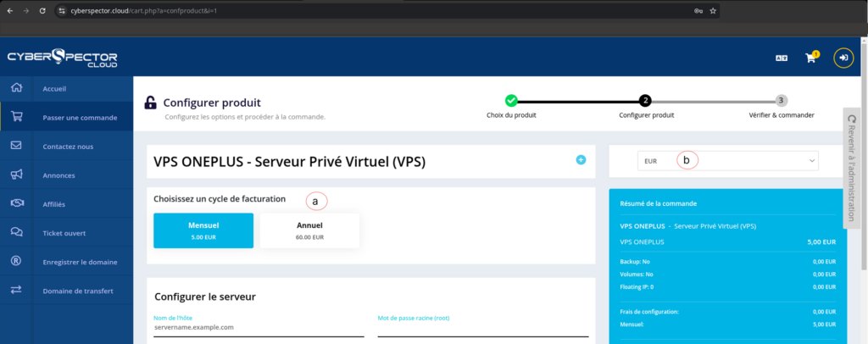
Task: Select Annuel 60.00 EUR billing cycle
Action: pyautogui.click(x=309, y=230)
